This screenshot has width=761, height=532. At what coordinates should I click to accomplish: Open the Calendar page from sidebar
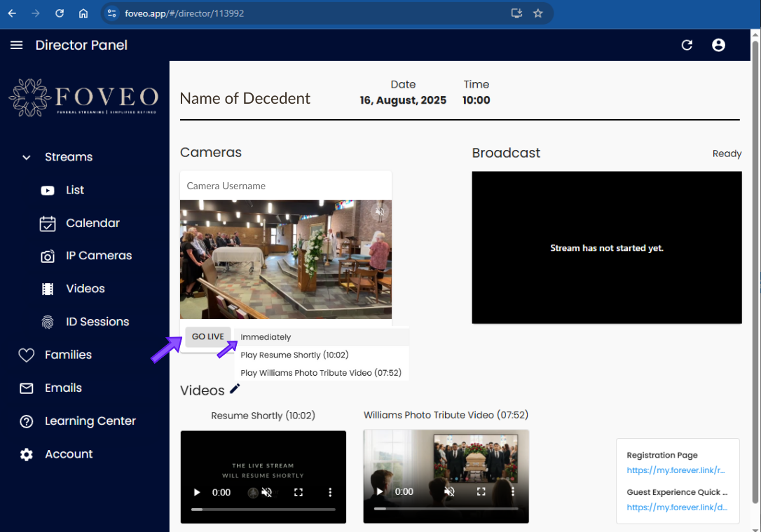click(x=92, y=224)
